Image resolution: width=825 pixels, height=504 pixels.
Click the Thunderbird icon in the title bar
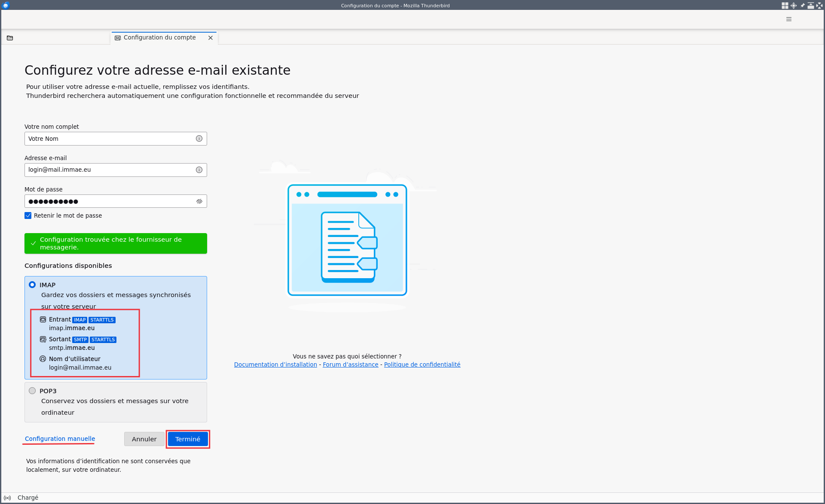6,5
